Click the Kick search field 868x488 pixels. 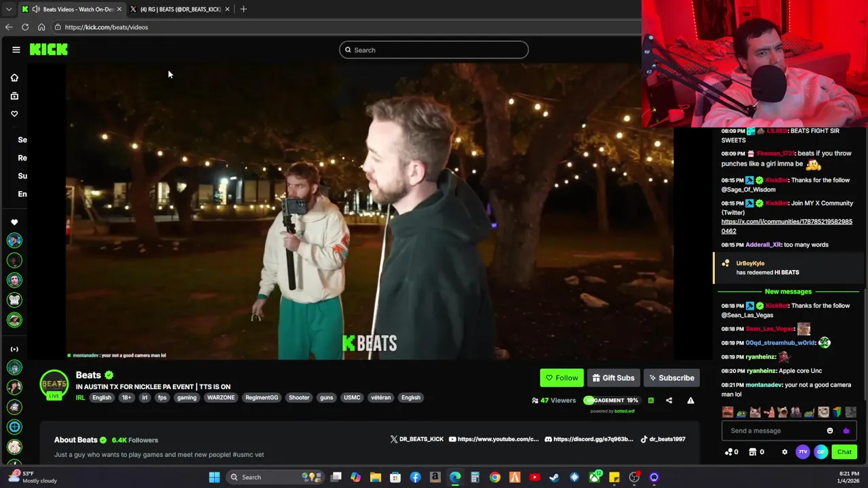tap(434, 49)
